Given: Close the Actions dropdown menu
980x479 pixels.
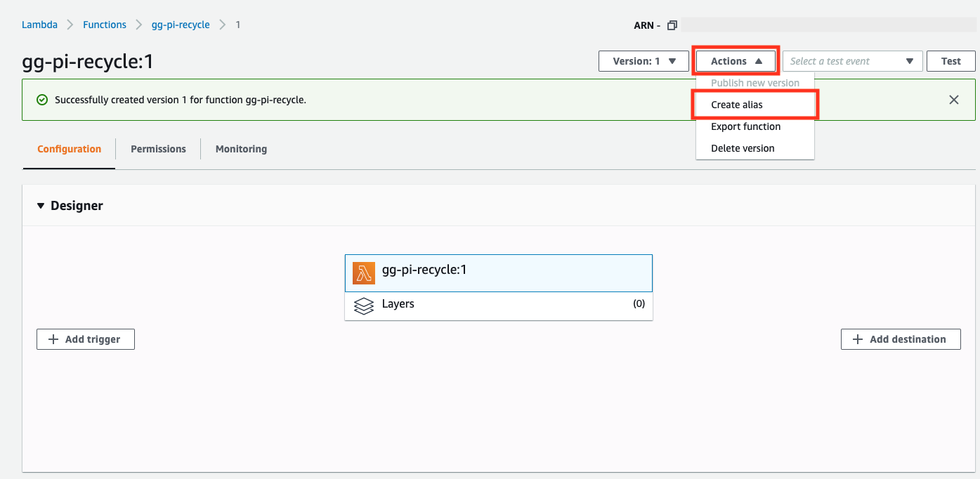Looking at the screenshot, I should tap(736, 61).
